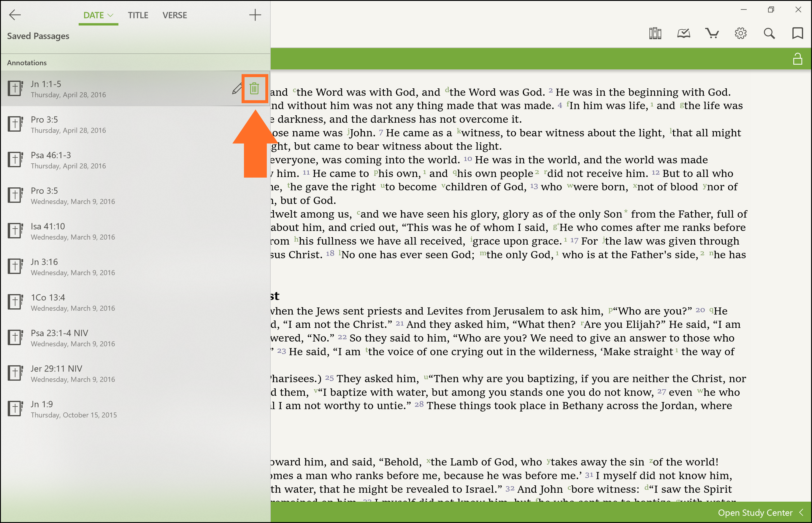This screenshot has width=812, height=523.
Task: Go back using the left arrow icon
Action: click(x=15, y=15)
